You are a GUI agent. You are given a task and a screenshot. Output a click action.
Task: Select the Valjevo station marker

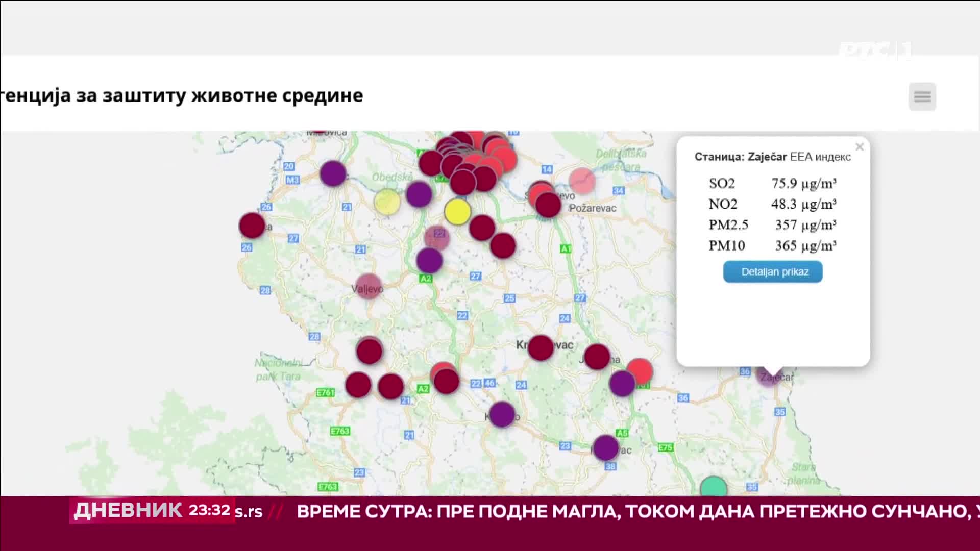(369, 286)
